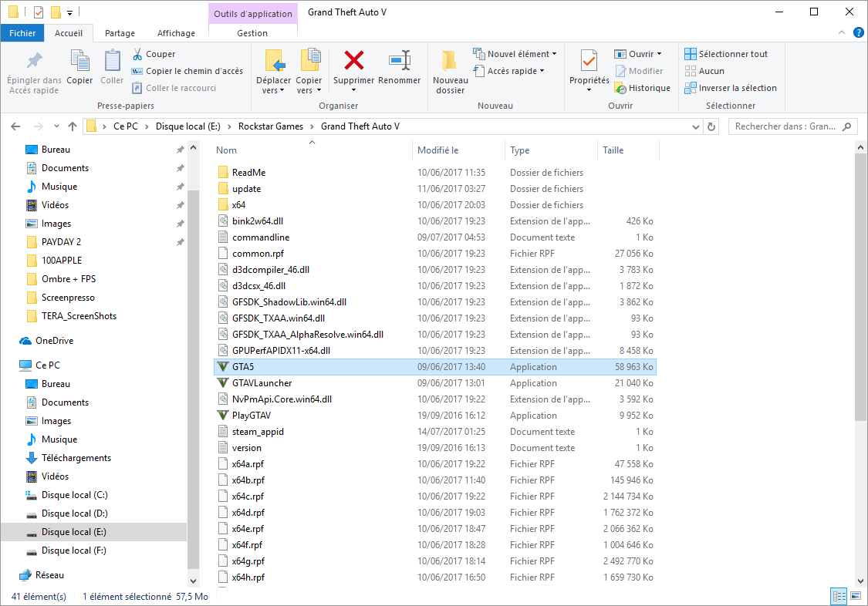The width and height of the screenshot is (868, 606).
Task: Sort by the Type column header
Action: pos(551,150)
